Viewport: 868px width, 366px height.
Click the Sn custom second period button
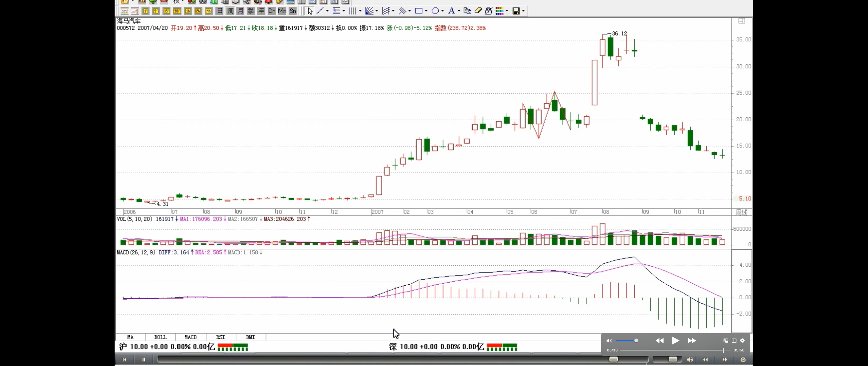293,11
